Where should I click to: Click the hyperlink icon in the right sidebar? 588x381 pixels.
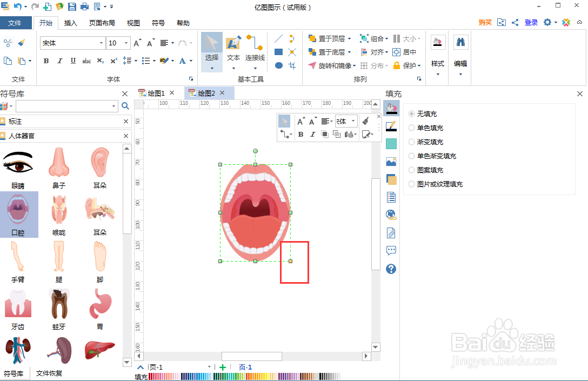[391, 215]
